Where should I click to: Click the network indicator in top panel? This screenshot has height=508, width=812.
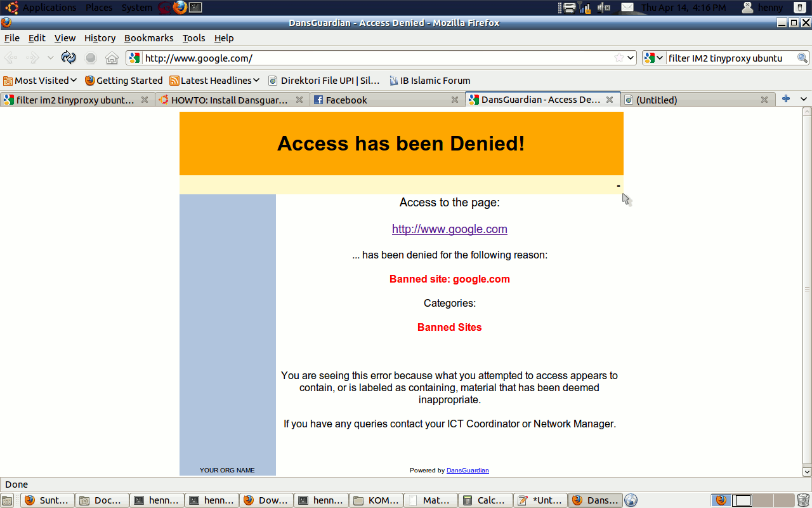[x=586, y=8]
